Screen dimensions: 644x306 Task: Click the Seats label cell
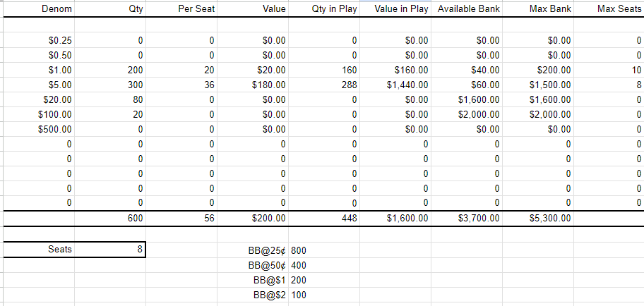click(39, 250)
